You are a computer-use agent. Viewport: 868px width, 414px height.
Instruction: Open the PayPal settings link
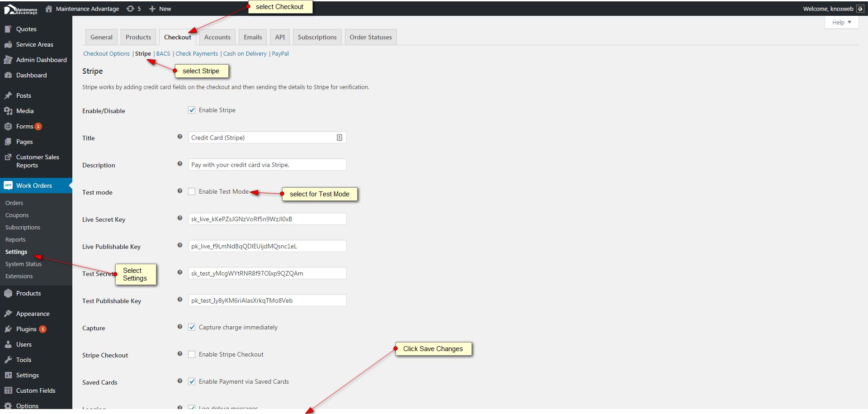280,53
